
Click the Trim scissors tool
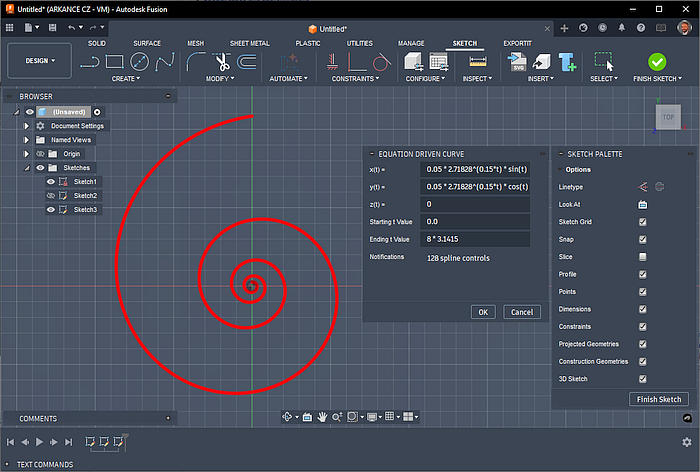click(x=221, y=62)
